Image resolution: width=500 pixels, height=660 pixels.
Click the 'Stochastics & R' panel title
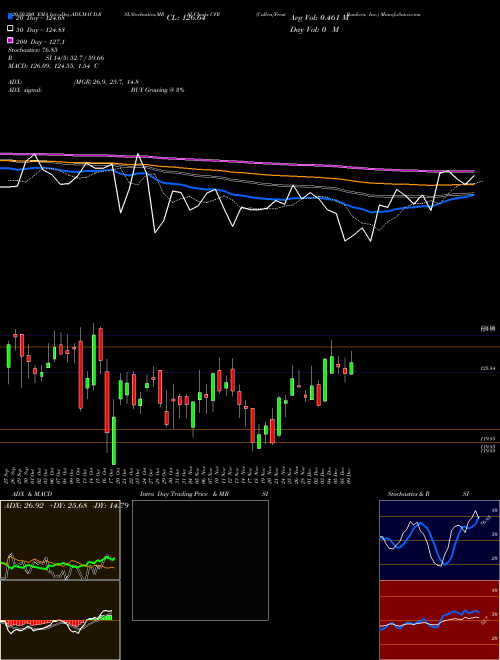(x=409, y=494)
